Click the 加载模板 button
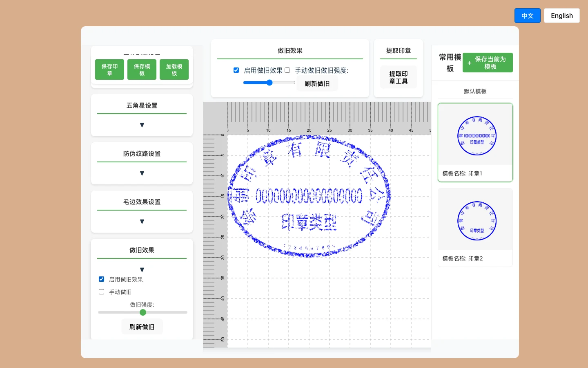588x368 pixels. (174, 70)
